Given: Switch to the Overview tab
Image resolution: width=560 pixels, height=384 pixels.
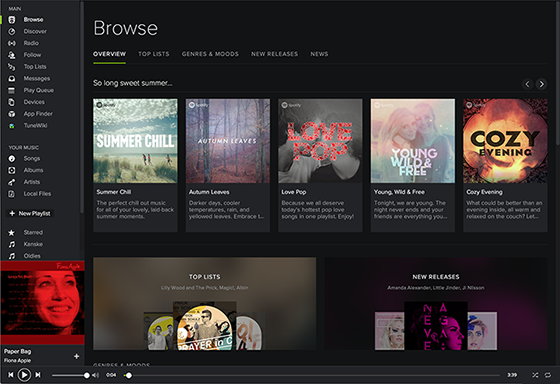Looking at the screenshot, I should coord(109,54).
